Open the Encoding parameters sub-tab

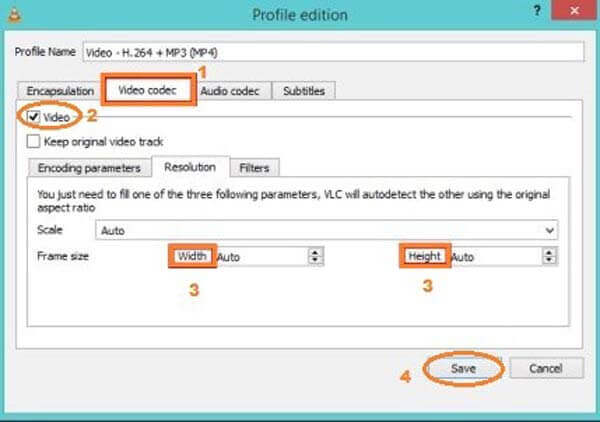pos(90,167)
